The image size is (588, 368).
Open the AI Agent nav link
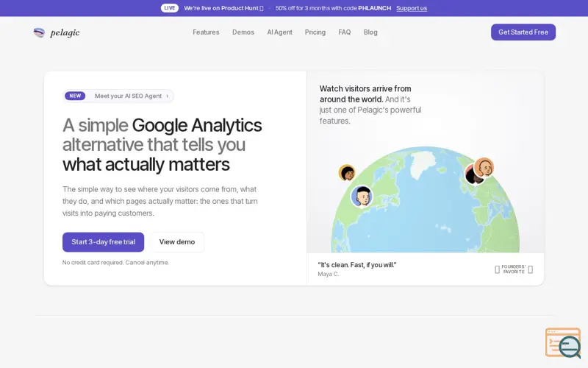pyautogui.click(x=279, y=32)
